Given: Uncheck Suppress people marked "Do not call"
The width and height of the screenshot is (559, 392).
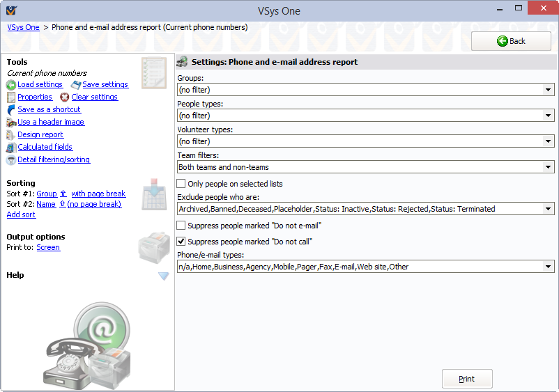Looking at the screenshot, I should (181, 242).
